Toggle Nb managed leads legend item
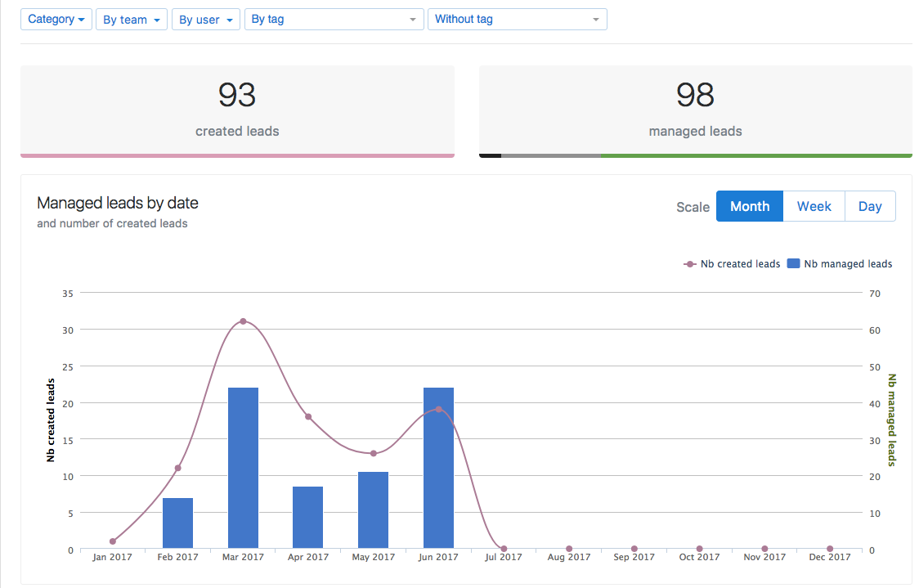Image resolution: width=919 pixels, height=588 pixels. click(840, 264)
